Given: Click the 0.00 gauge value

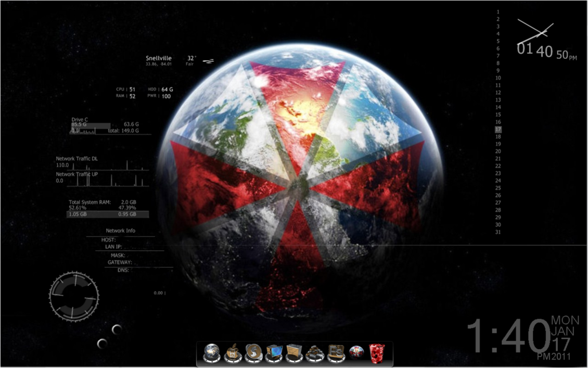Looking at the screenshot, I should pos(159,293).
